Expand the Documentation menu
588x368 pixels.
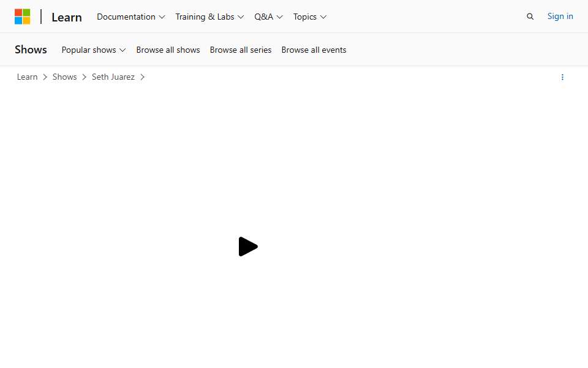coord(130,17)
